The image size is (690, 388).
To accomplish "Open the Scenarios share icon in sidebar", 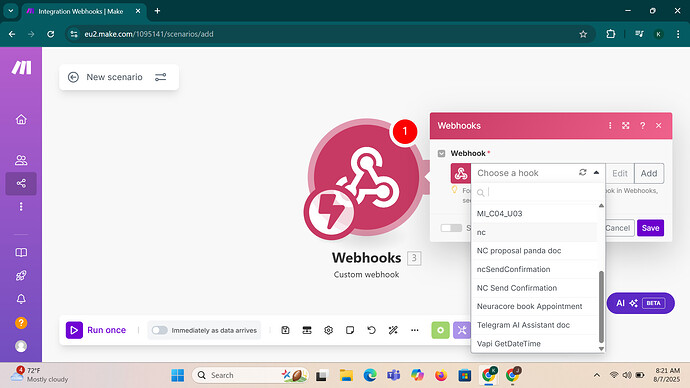I will tap(21, 183).
